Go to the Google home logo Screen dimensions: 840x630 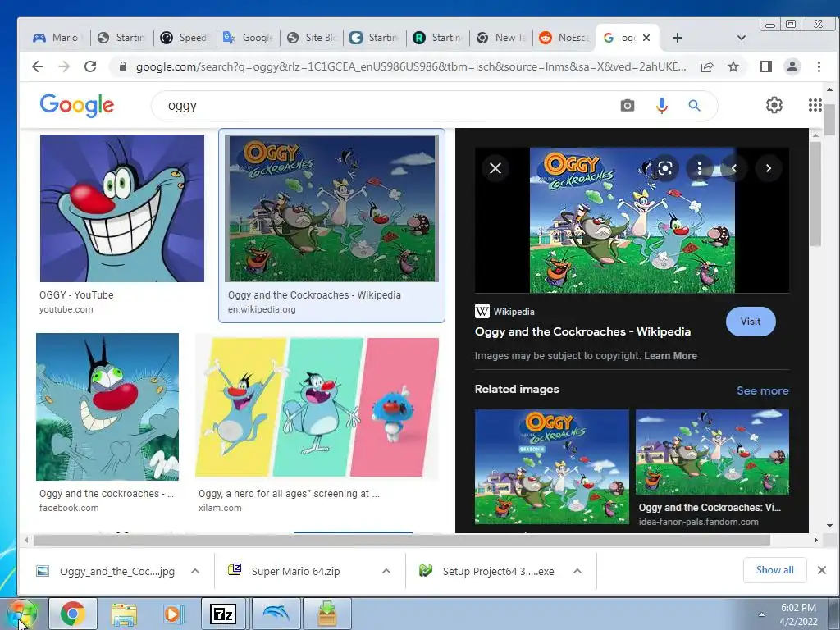76,105
